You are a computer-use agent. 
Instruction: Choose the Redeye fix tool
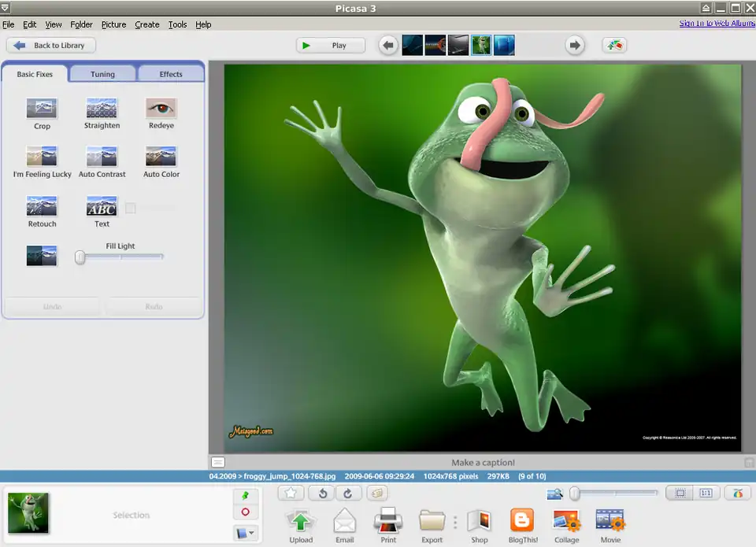(161, 109)
